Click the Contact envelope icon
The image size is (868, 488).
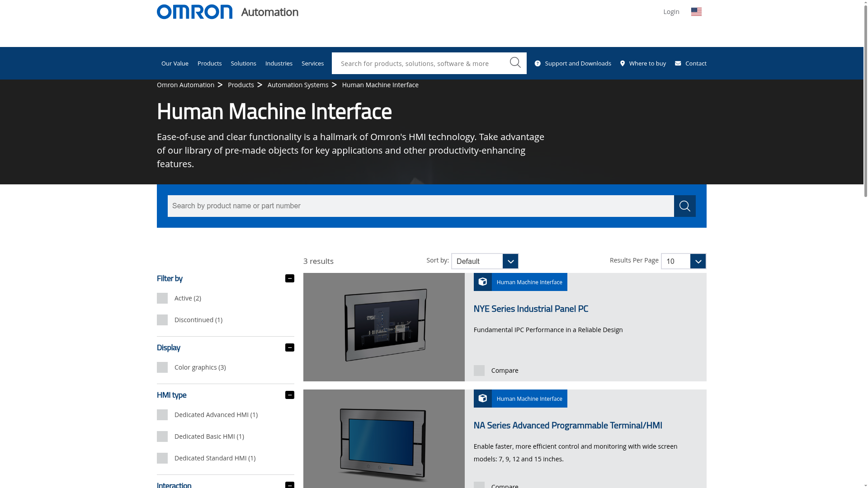678,63
